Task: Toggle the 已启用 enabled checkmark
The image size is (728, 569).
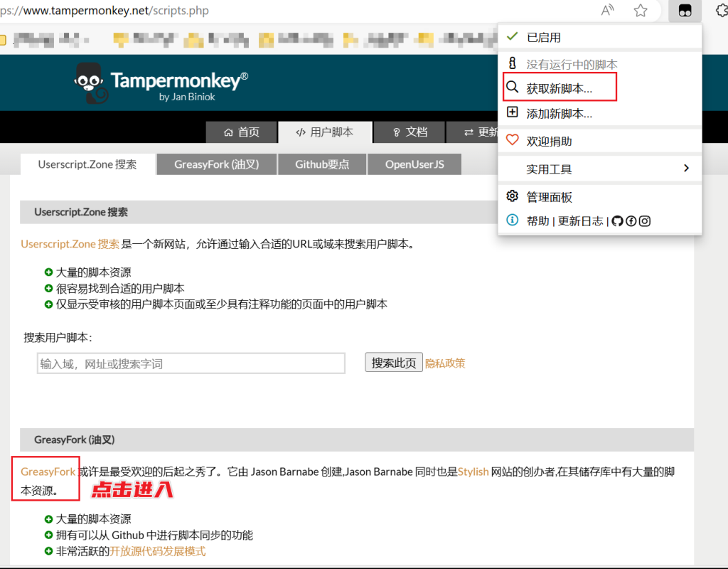Action: 512,37
